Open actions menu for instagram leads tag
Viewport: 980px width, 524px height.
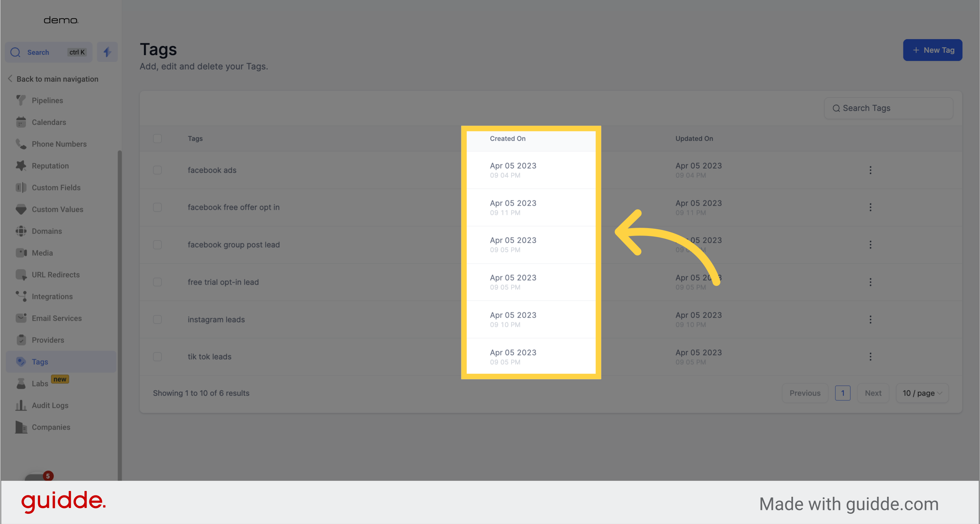(x=870, y=319)
